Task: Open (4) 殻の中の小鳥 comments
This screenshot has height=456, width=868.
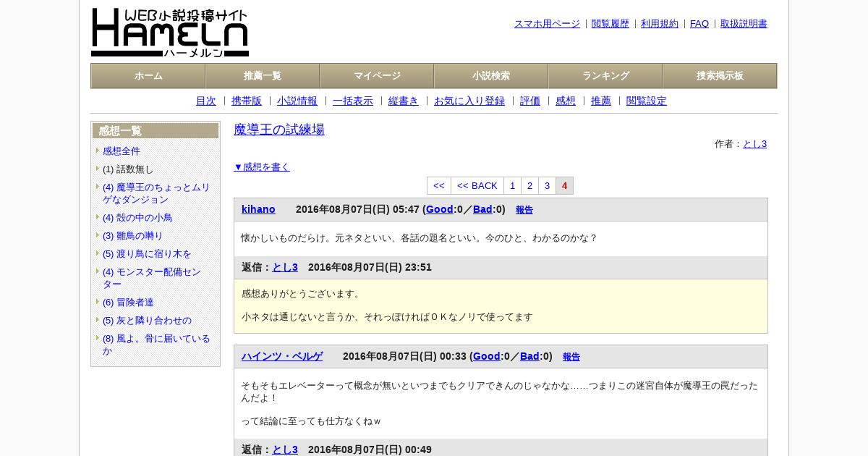Action: (137, 218)
